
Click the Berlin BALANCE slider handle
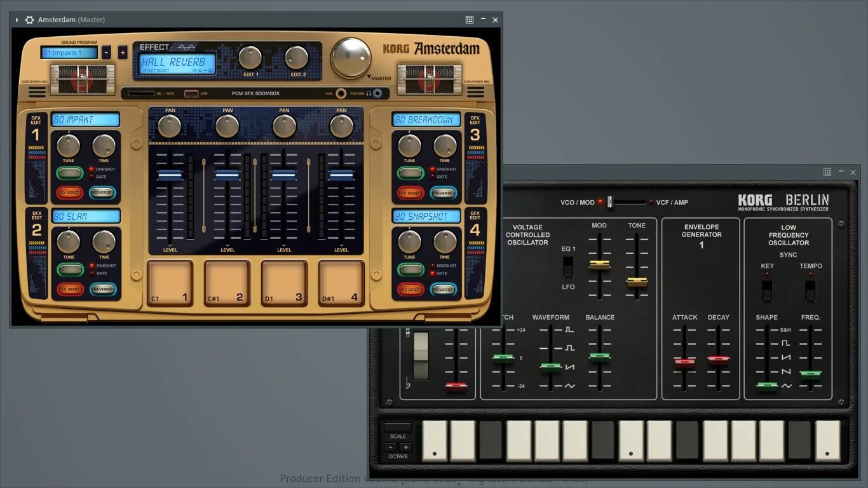[x=599, y=357]
